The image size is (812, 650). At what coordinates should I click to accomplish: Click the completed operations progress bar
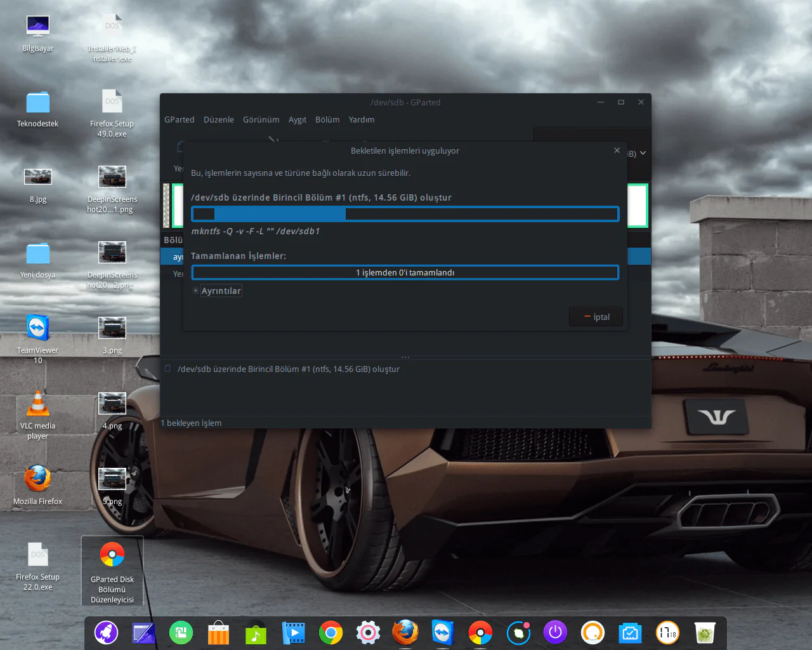405,272
